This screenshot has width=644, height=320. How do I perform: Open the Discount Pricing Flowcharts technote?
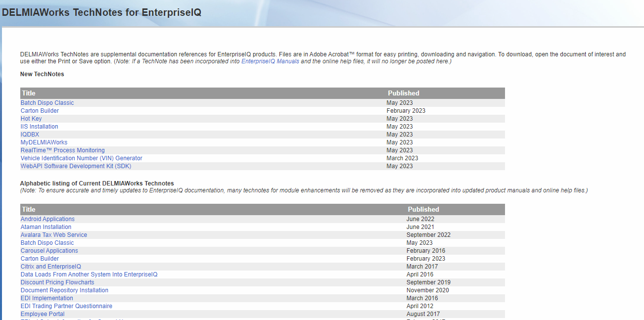click(57, 282)
